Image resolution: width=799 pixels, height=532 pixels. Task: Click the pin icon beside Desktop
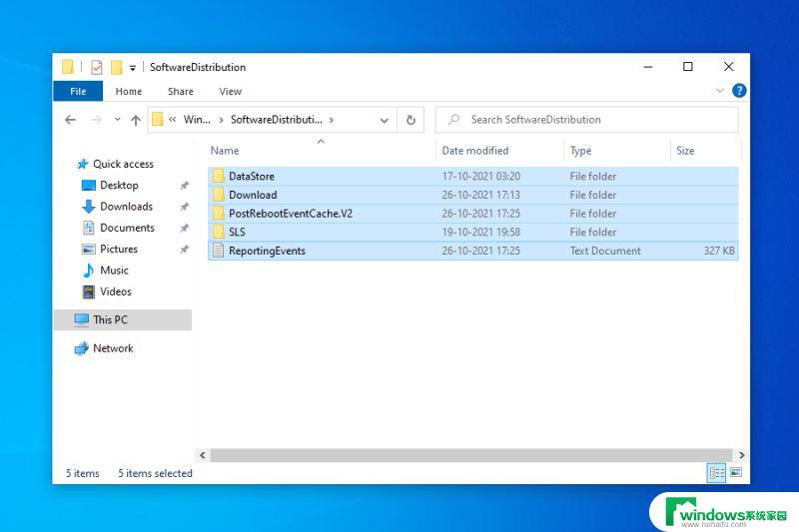click(185, 186)
